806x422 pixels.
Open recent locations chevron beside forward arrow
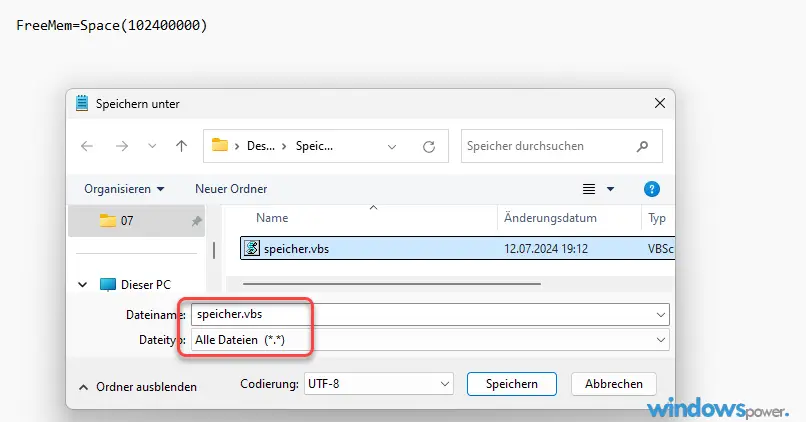pyautogui.click(x=152, y=146)
